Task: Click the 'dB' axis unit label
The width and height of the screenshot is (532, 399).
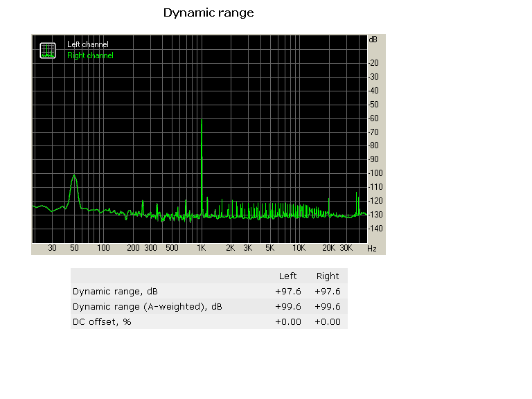Action: (x=373, y=39)
